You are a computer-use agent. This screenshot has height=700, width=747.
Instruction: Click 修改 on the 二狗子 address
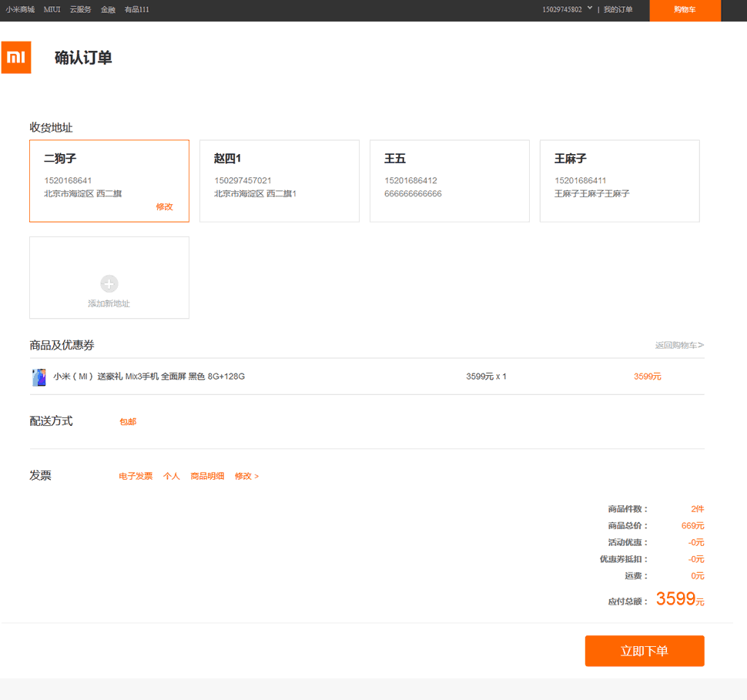[x=164, y=207]
